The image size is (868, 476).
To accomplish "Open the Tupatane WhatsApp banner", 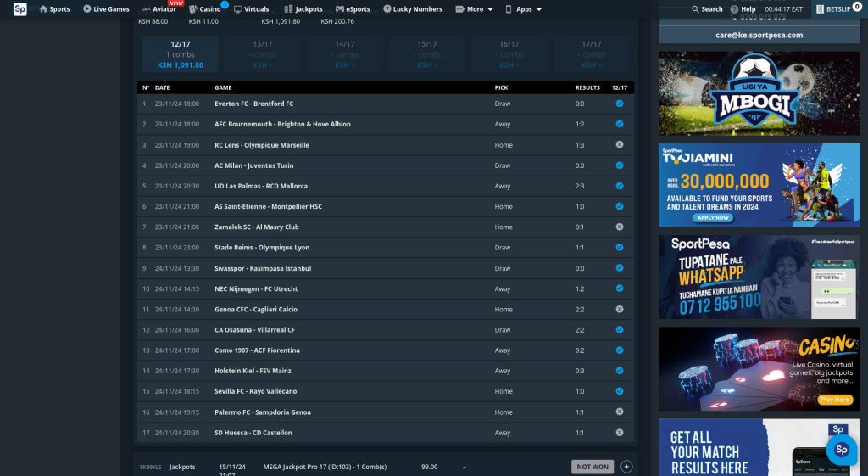I will [759, 277].
